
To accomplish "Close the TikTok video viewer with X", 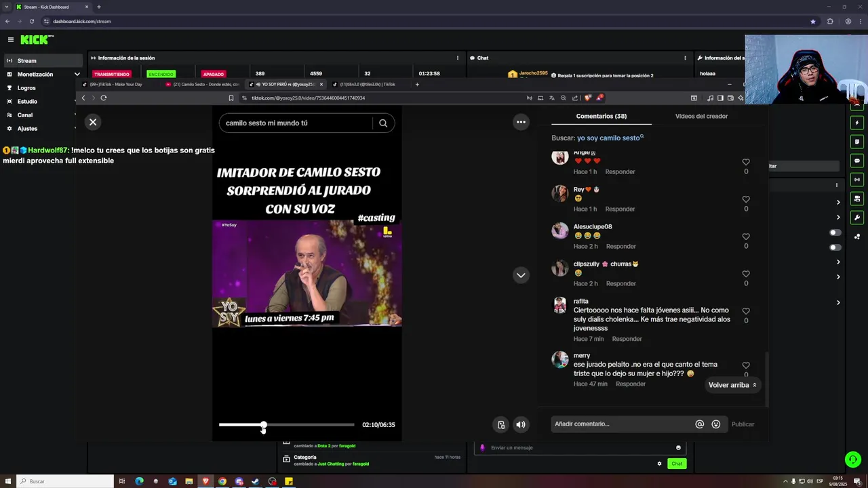I will pos(93,122).
